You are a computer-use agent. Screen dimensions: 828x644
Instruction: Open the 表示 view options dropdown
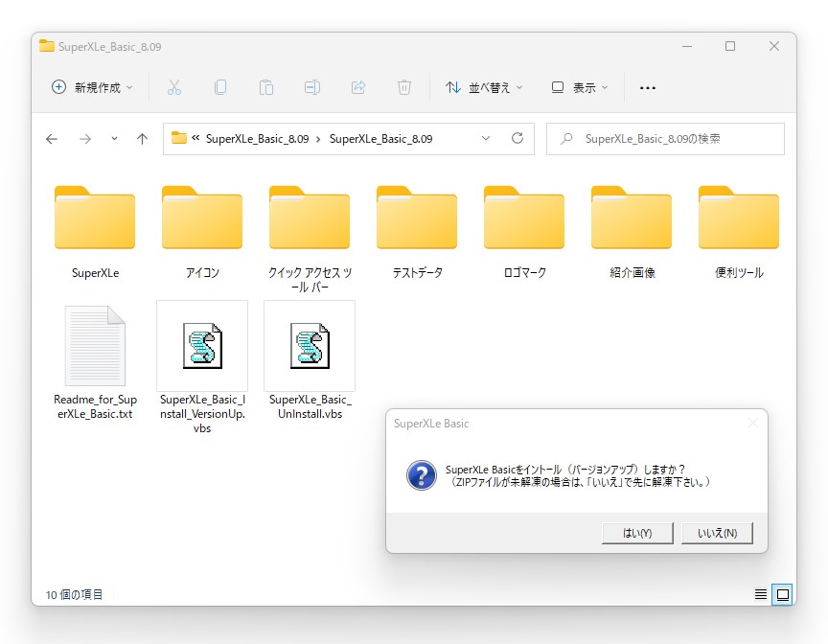click(x=579, y=87)
